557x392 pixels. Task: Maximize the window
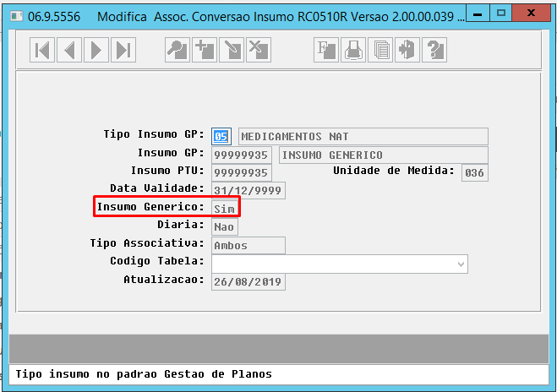(x=501, y=14)
